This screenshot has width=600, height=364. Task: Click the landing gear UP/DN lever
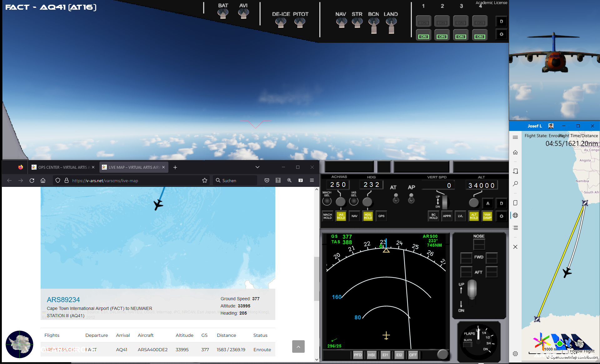pos(472,289)
